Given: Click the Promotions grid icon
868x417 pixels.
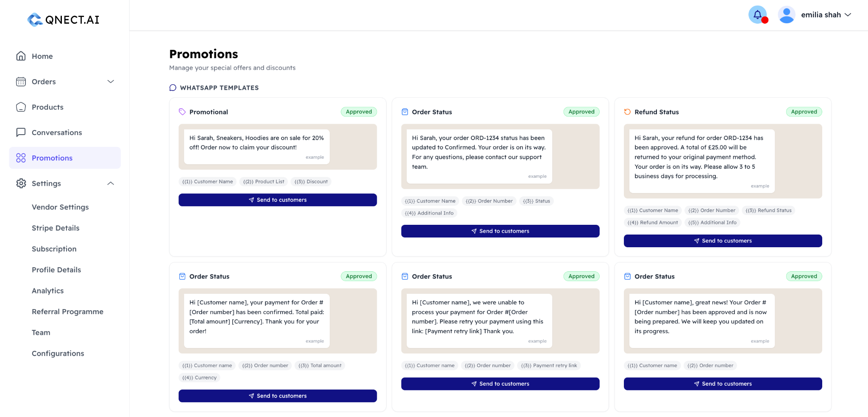Looking at the screenshot, I should click(x=21, y=158).
